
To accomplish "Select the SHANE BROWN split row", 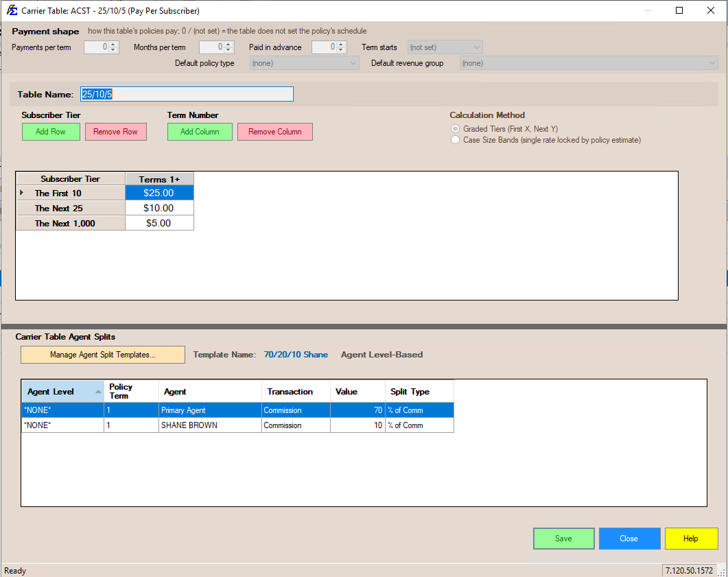I will [237, 425].
